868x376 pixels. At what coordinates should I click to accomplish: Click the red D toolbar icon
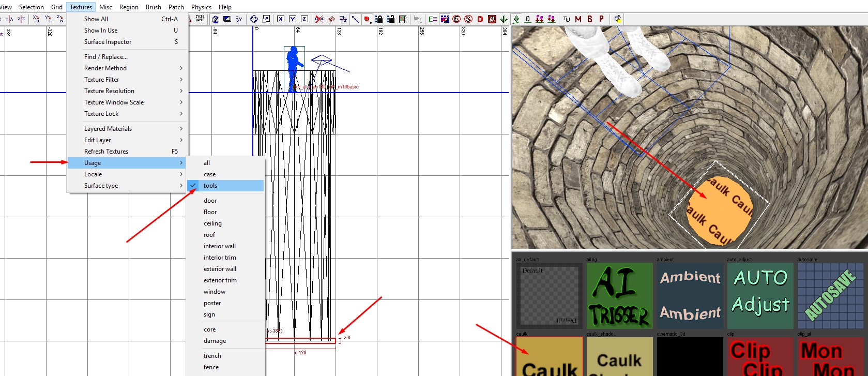pyautogui.click(x=480, y=19)
